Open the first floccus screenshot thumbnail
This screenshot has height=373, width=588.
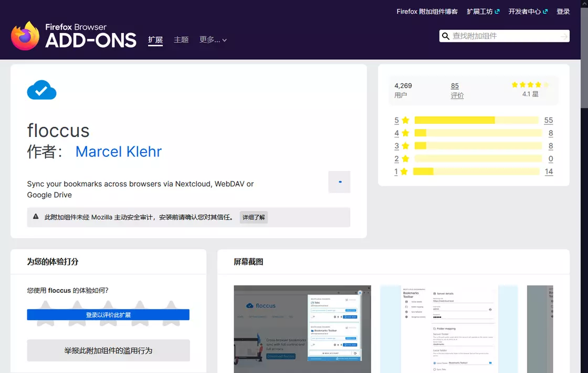point(302,329)
